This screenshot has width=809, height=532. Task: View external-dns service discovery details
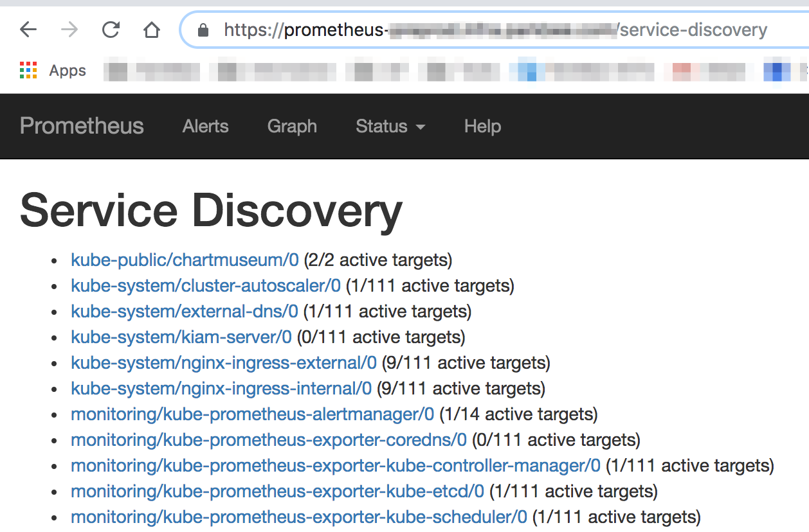[184, 311]
